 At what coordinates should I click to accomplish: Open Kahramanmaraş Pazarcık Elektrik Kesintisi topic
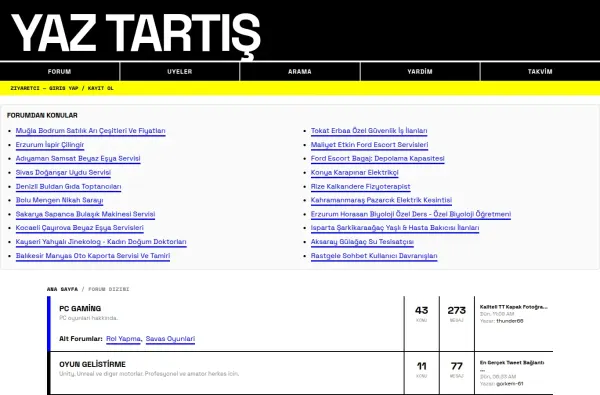tap(381, 200)
